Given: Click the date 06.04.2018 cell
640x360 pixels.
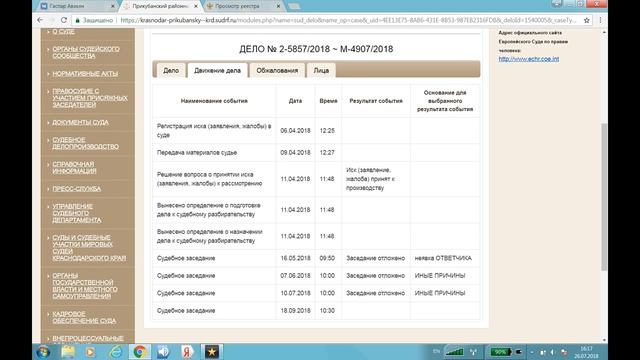Looking at the screenshot, I should [295, 131].
